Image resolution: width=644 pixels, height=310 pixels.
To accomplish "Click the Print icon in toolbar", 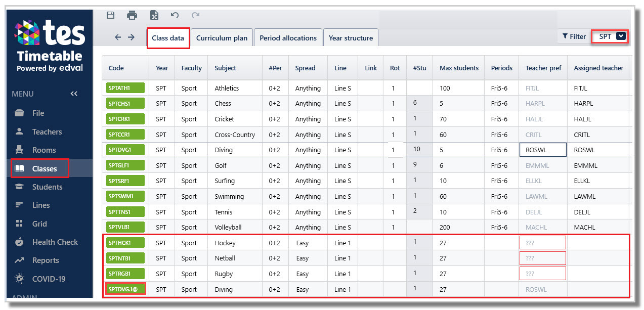I will click(x=132, y=16).
